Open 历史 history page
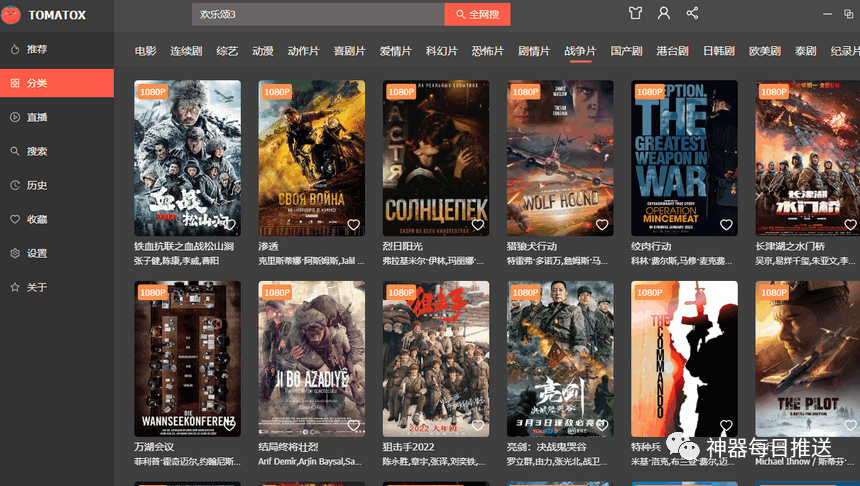Viewport: 860px width, 486px height. click(57, 185)
